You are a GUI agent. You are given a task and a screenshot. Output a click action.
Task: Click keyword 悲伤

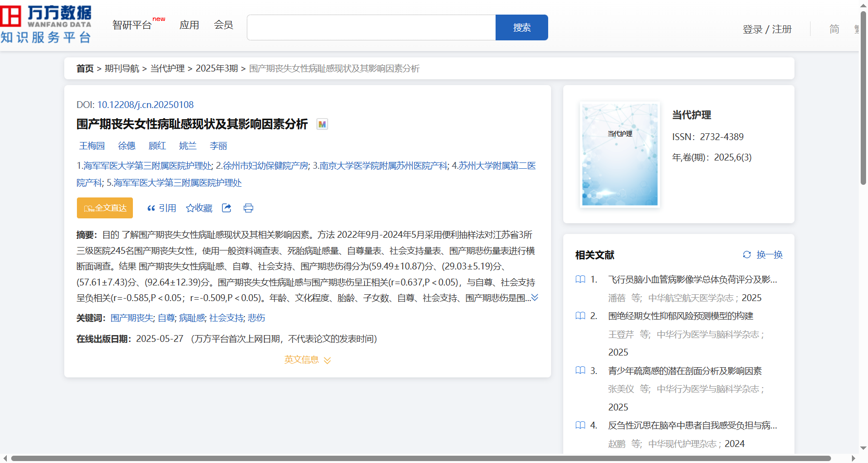[x=257, y=318]
